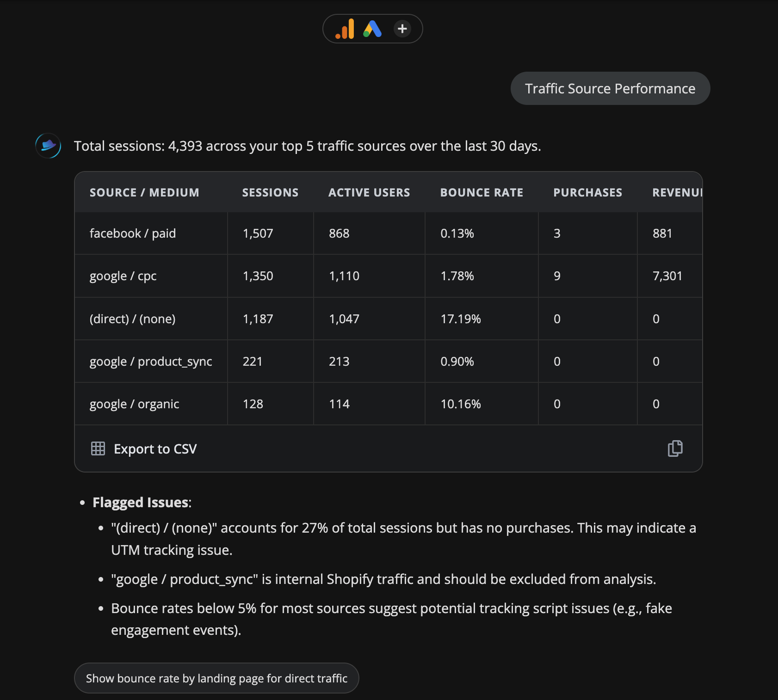Sort by the Active Users column header
778x700 pixels.
tap(369, 192)
